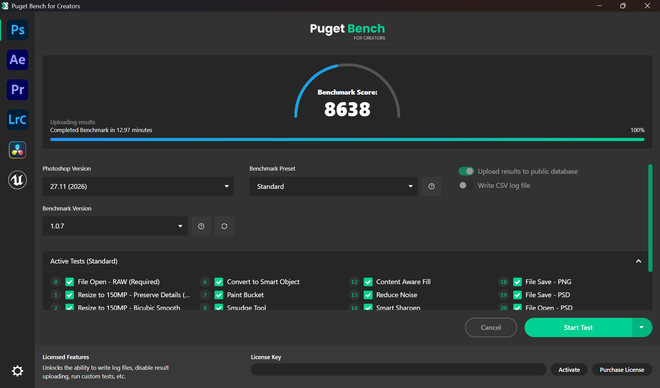Open the DaVinci Resolve benchmark icon
The image size is (660, 388).
tap(17, 150)
